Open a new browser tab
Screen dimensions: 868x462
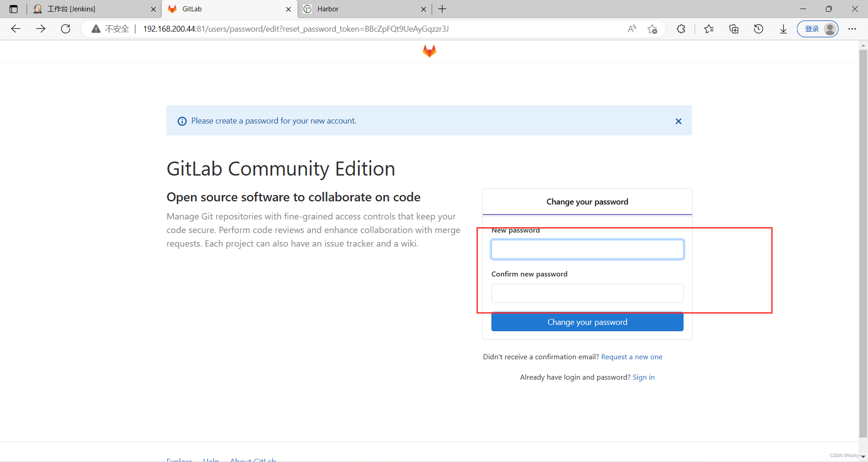[x=442, y=9]
